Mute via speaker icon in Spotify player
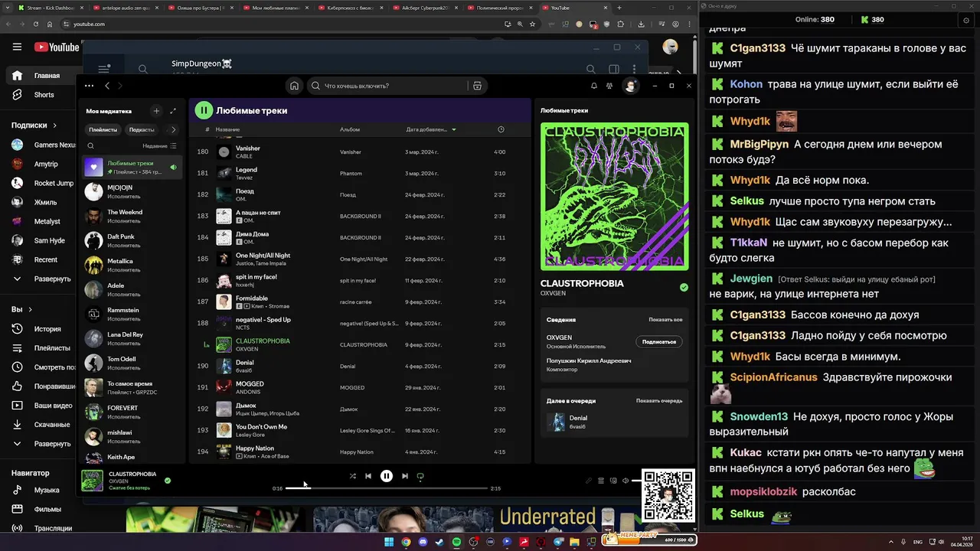The image size is (980, 551). 626,481
